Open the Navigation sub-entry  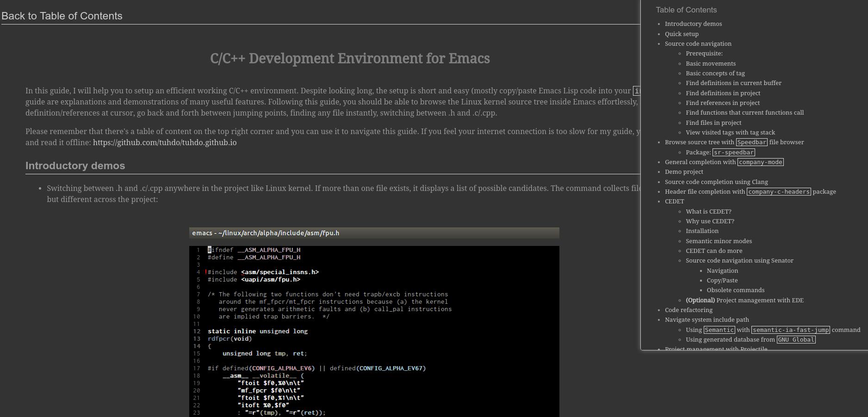pos(722,271)
